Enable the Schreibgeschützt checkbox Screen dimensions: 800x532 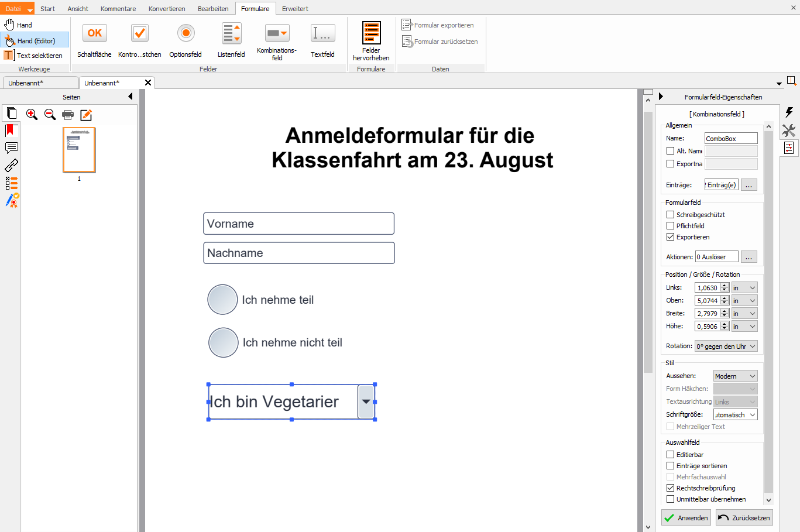pyautogui.click(x=671, y=215)
